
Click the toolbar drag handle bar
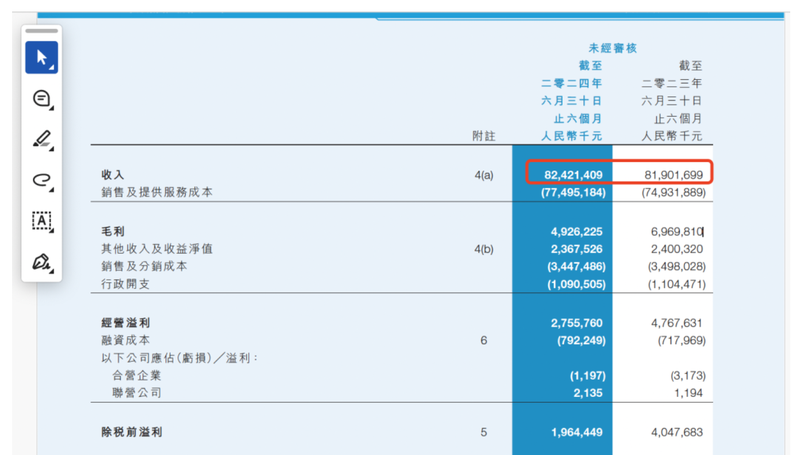41,31
